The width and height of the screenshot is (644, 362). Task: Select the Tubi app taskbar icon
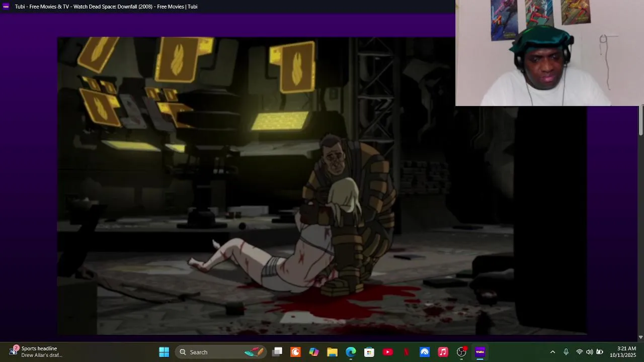click(480, 352)
